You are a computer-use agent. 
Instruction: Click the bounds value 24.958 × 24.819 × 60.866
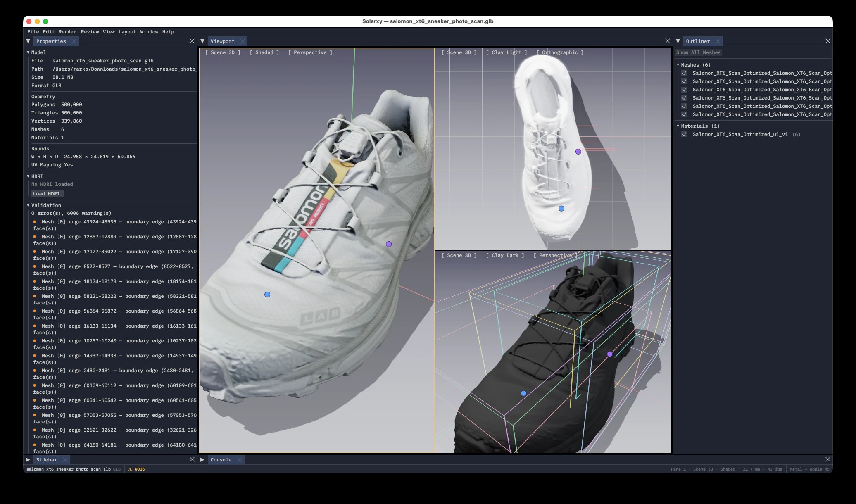click(x=100, y=157)
